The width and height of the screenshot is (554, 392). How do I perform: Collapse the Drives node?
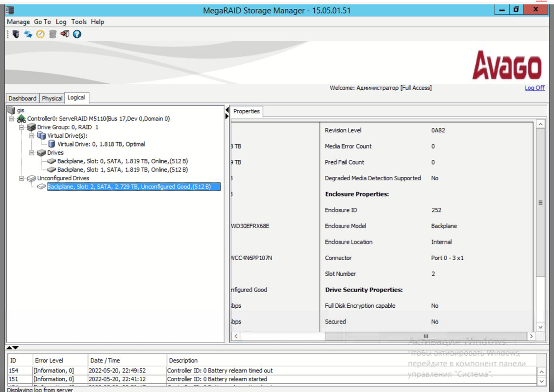coord(32,152)
